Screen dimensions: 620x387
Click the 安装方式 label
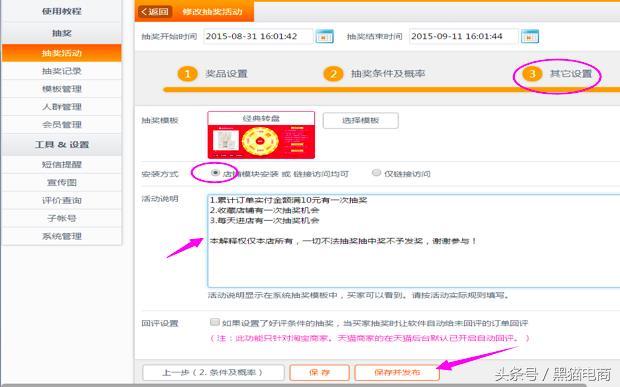[160, 174]
